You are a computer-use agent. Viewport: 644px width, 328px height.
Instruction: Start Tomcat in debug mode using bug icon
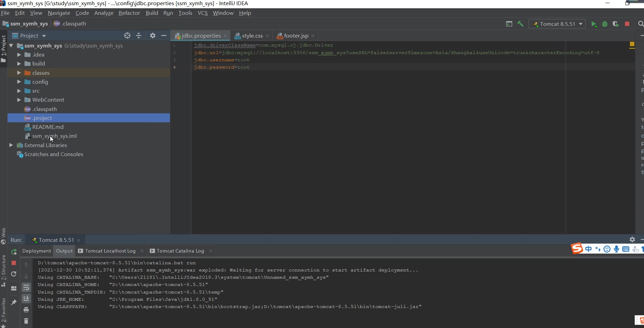coord(604,24)
